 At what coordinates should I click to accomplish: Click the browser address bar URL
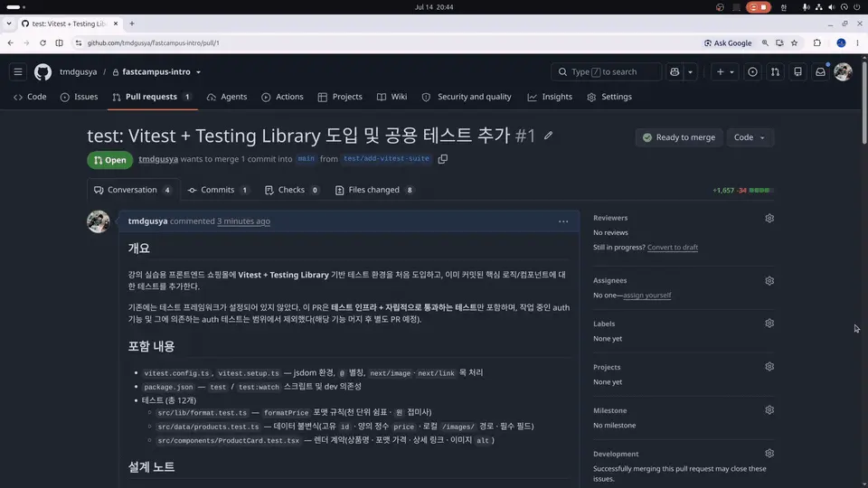tap(154, 42)
